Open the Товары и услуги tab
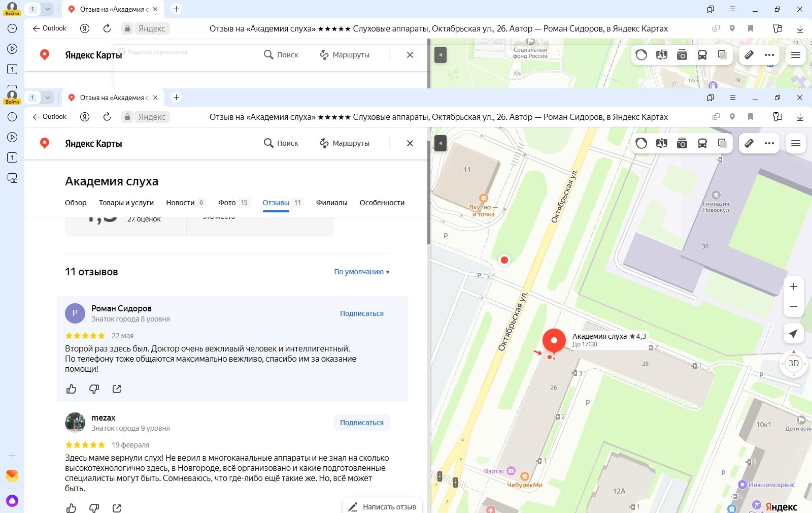812x513 pixels. click(x=126, y=203)
